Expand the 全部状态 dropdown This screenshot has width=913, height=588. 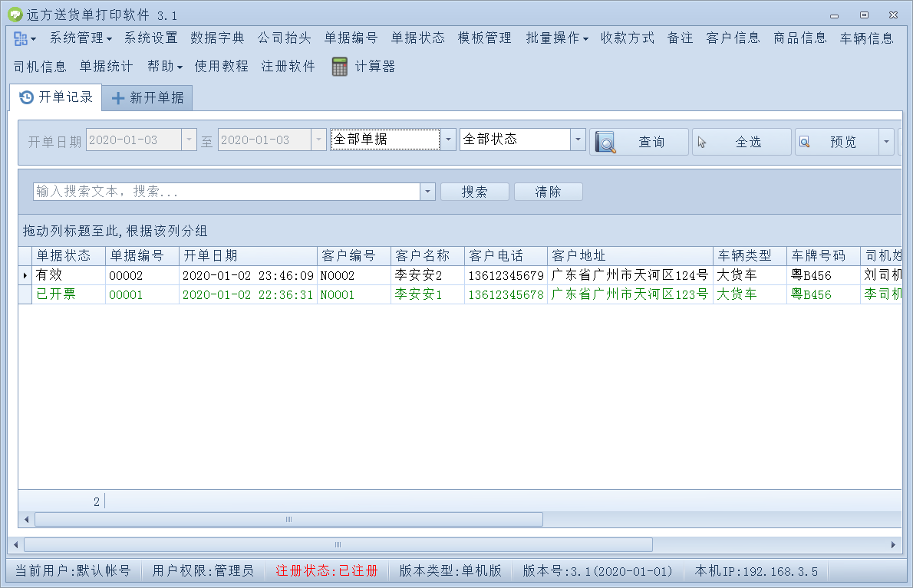coord(578,140)
